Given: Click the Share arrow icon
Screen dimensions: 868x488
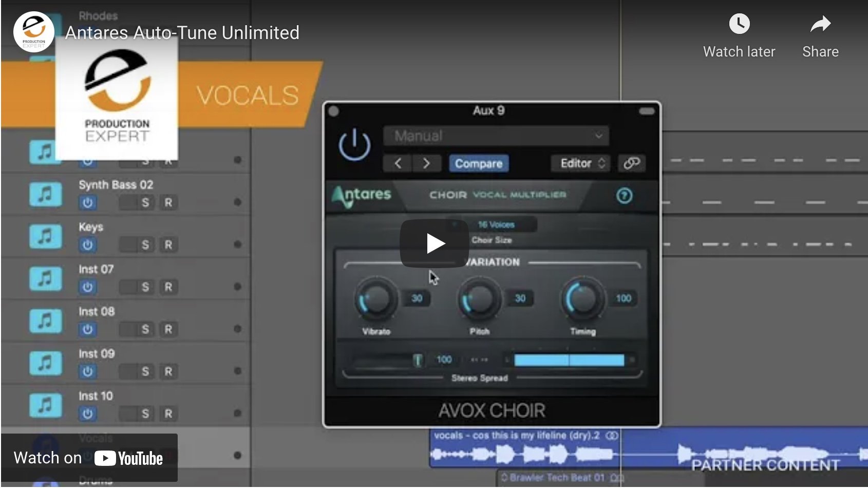Looking at the screenshot, I should pyautogui.click(x=820, y=24).
